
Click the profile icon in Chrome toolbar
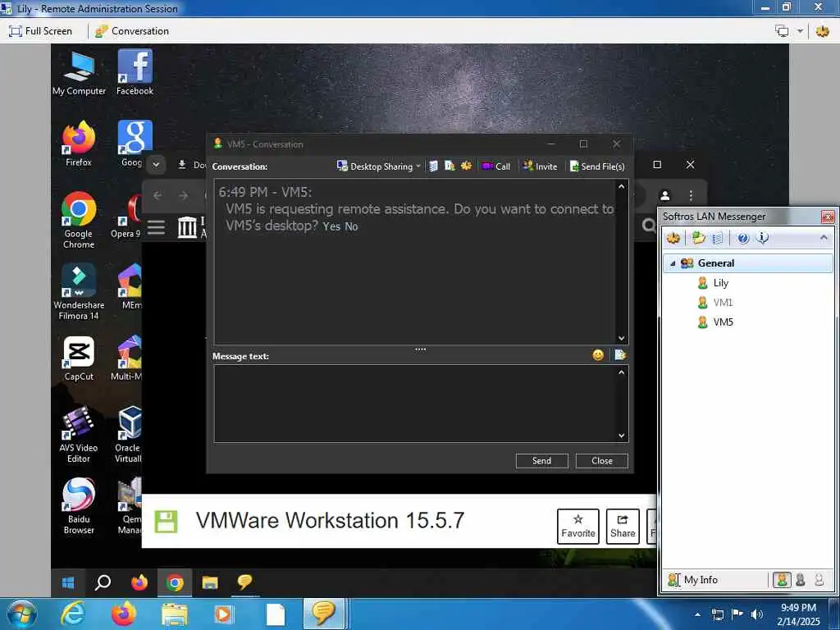pos(664,195)
